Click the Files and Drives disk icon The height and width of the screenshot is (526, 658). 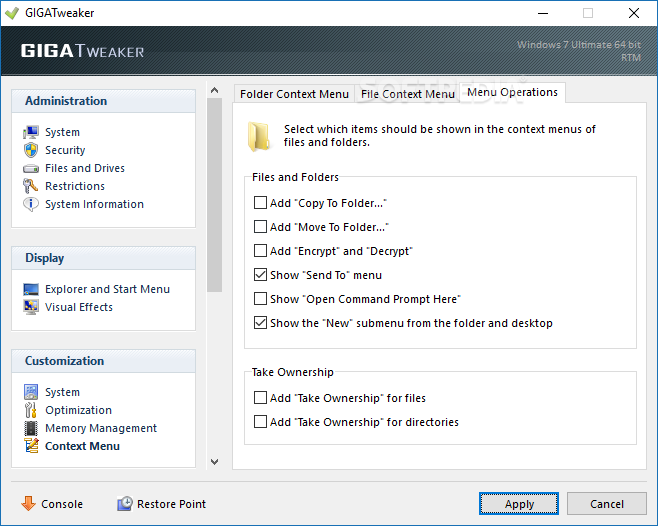click(31, 168)
